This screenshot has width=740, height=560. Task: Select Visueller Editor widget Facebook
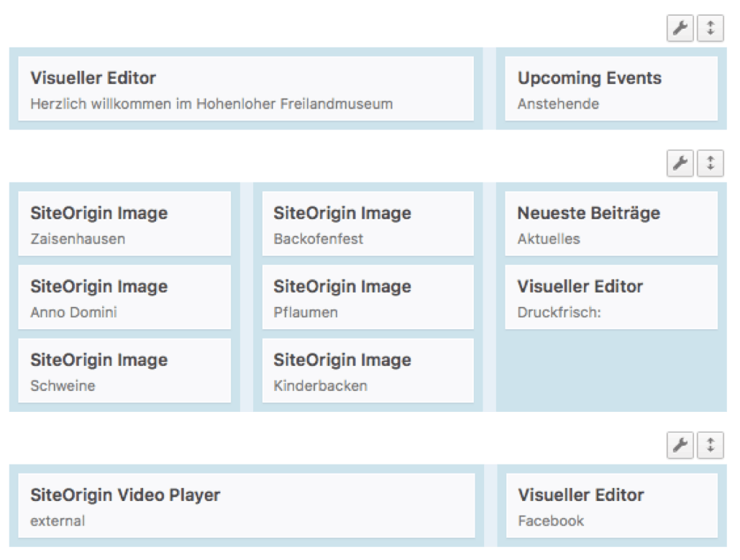coord(611,506)
